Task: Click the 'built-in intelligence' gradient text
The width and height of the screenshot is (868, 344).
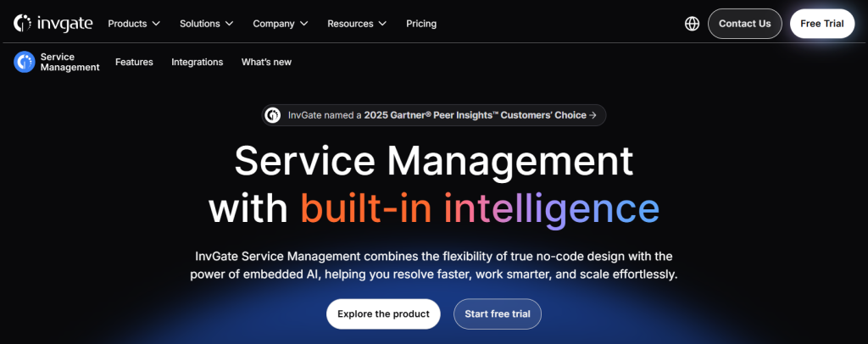Action: [x=480, y=210]
